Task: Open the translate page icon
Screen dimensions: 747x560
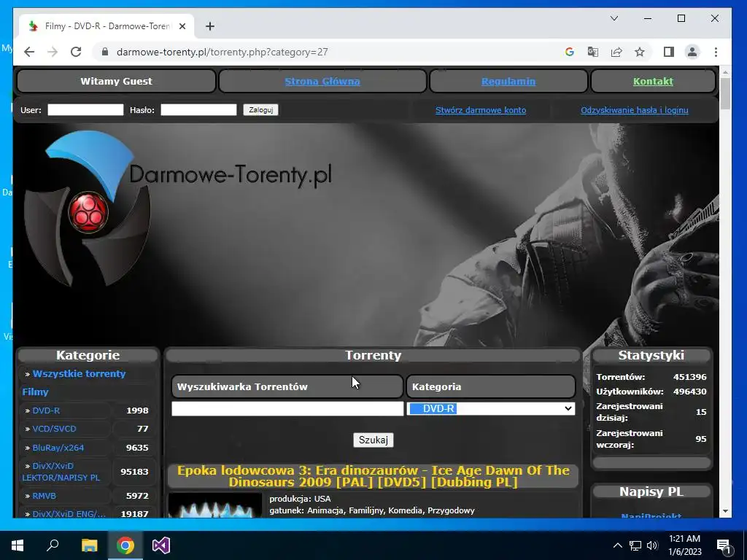Action: [x=592, y=52]
